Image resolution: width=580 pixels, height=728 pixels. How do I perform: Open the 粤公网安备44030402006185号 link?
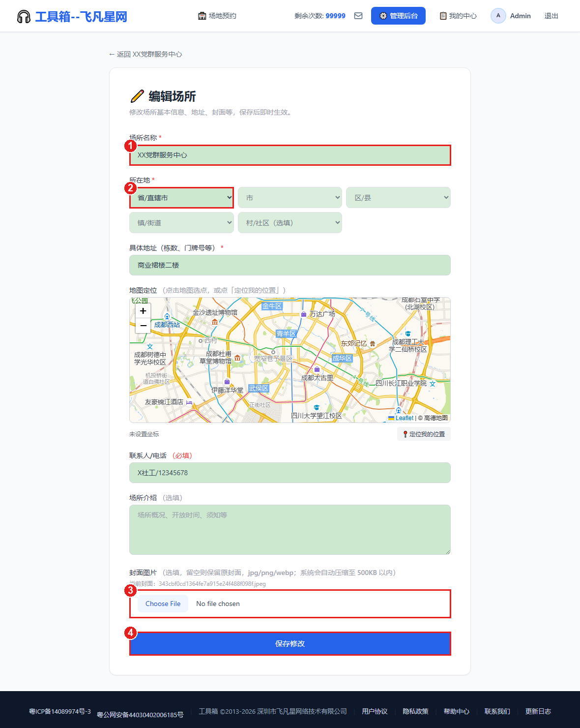click(x=140, y=715)
